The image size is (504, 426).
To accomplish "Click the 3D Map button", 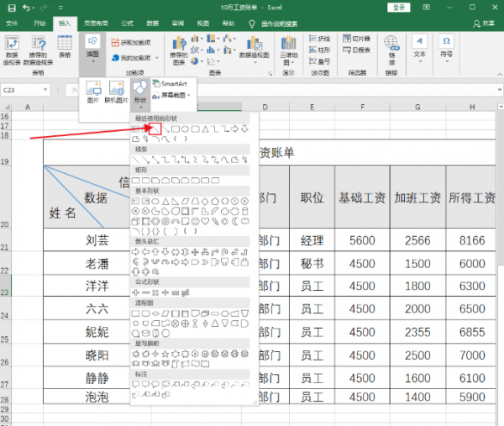I will coord(288,50).
